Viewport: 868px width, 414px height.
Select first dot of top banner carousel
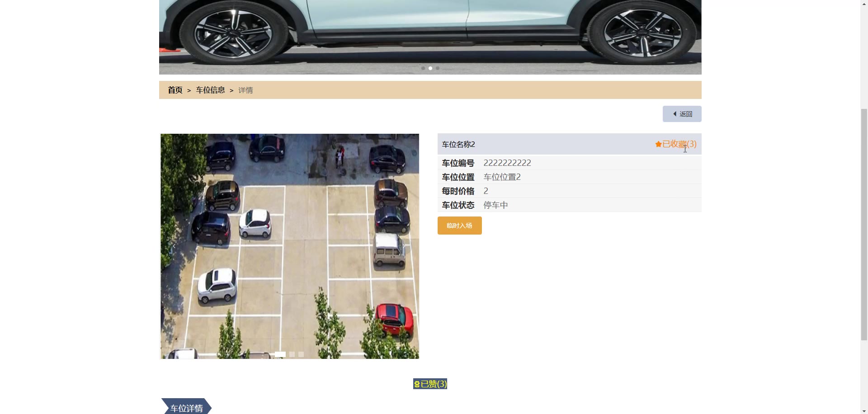[423, 68]
